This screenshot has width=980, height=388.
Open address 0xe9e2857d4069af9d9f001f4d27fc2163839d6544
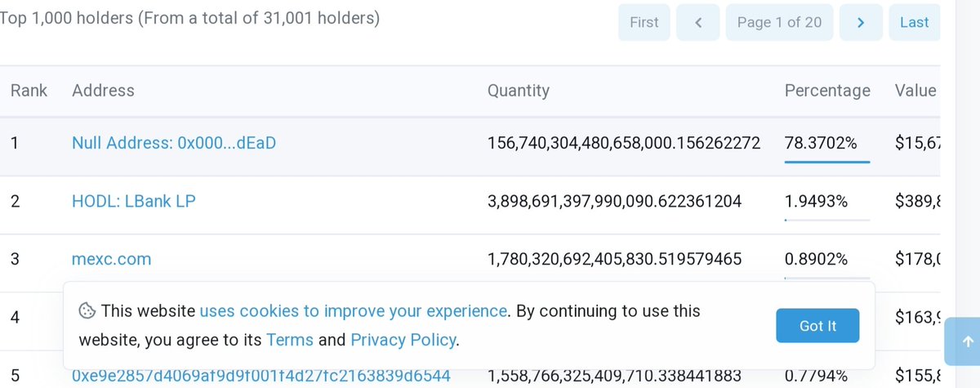point(261,377)
